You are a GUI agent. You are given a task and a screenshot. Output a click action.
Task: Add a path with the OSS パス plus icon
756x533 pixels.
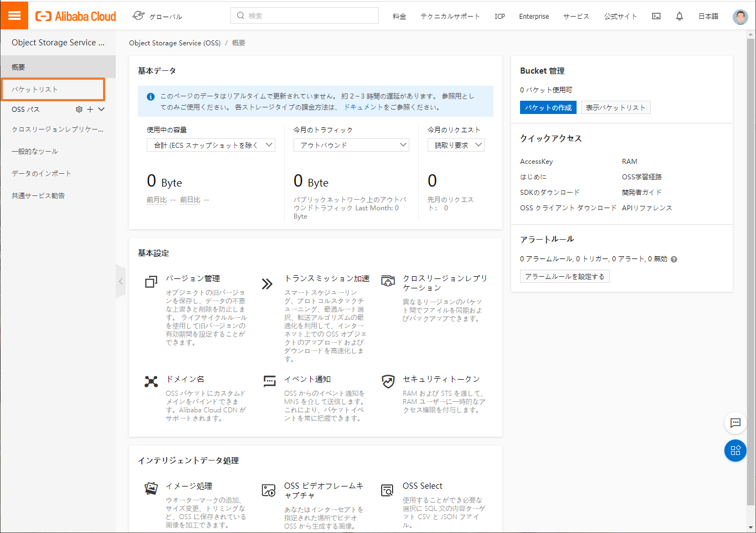point(90,109)
